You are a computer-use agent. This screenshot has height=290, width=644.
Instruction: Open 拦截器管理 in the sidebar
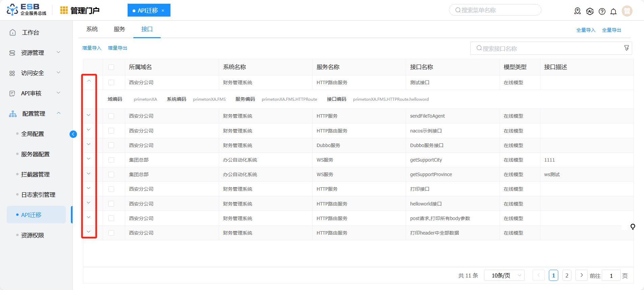tap(35, 174)
